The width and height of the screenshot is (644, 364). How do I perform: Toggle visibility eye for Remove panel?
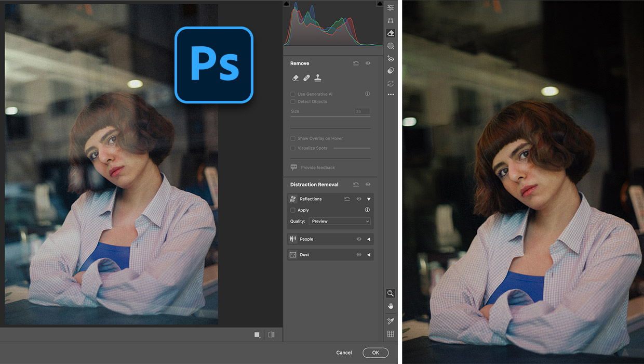point(368,63)
